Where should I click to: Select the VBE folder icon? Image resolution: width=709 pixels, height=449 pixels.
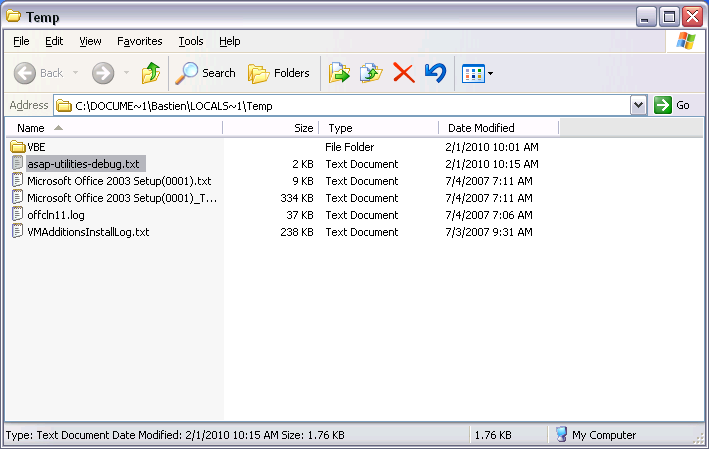click(x=18, y=147)
